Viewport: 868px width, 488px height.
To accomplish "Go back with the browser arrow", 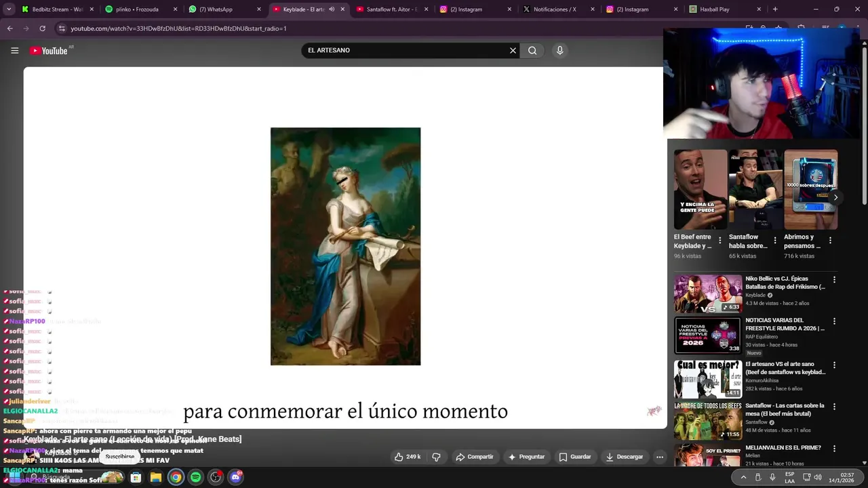I will [x=9, y=28].
